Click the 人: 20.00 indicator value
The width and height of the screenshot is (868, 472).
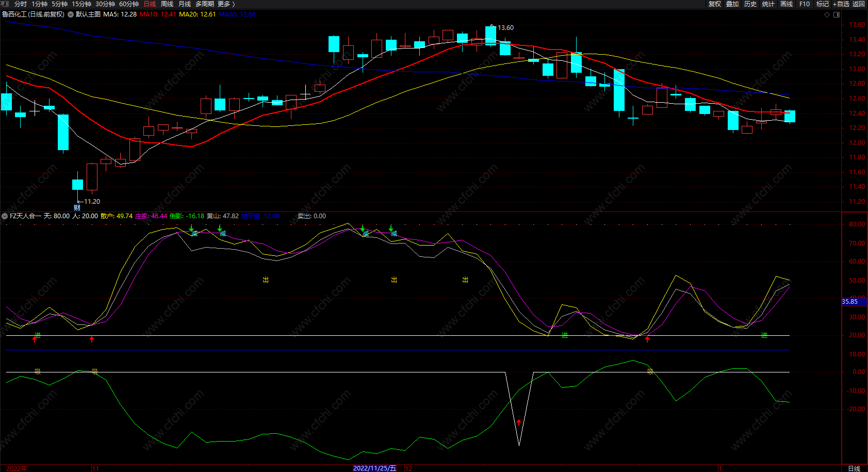tap(85, 216)
